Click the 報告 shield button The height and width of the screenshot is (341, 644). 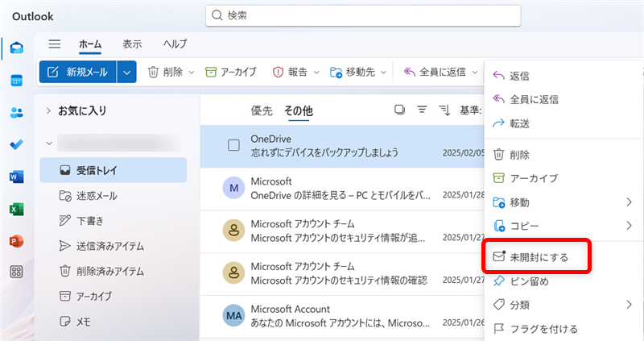[290, 73]
